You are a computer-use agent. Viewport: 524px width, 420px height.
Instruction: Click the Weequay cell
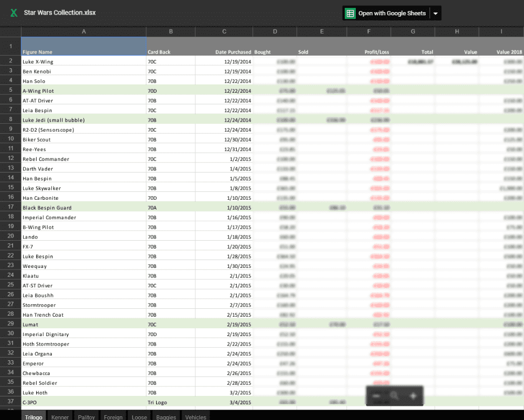pyautogui.click(x=83, y=266)
